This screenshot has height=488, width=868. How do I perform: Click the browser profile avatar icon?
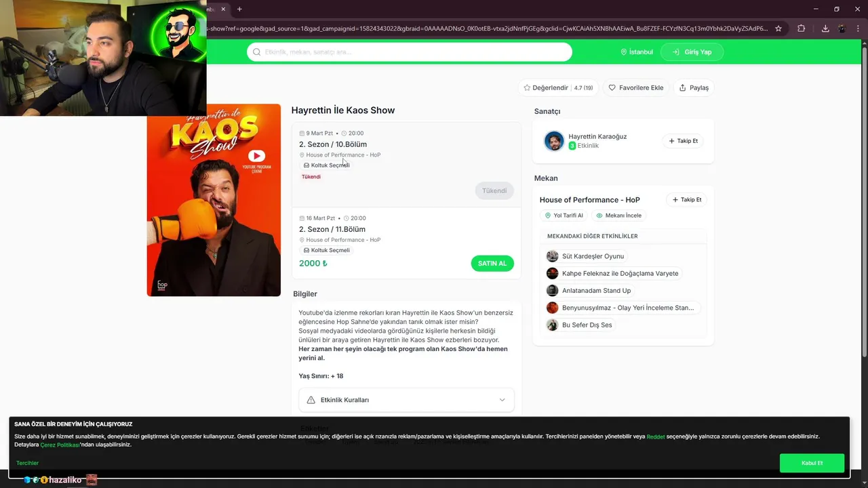(x=842, y=28)
